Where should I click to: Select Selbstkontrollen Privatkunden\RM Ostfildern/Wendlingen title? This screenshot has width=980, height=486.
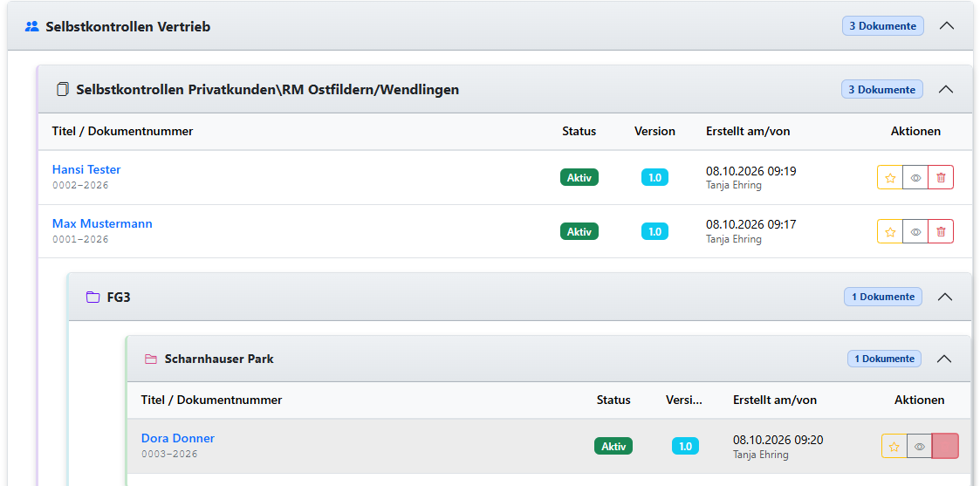point(268,90)
